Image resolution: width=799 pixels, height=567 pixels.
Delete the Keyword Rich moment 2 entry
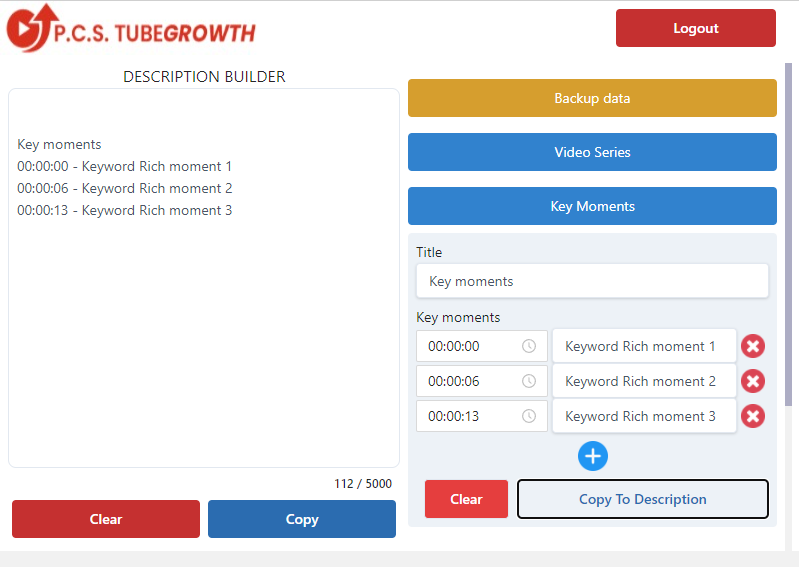pyautogui.click(x=753, y=381)
